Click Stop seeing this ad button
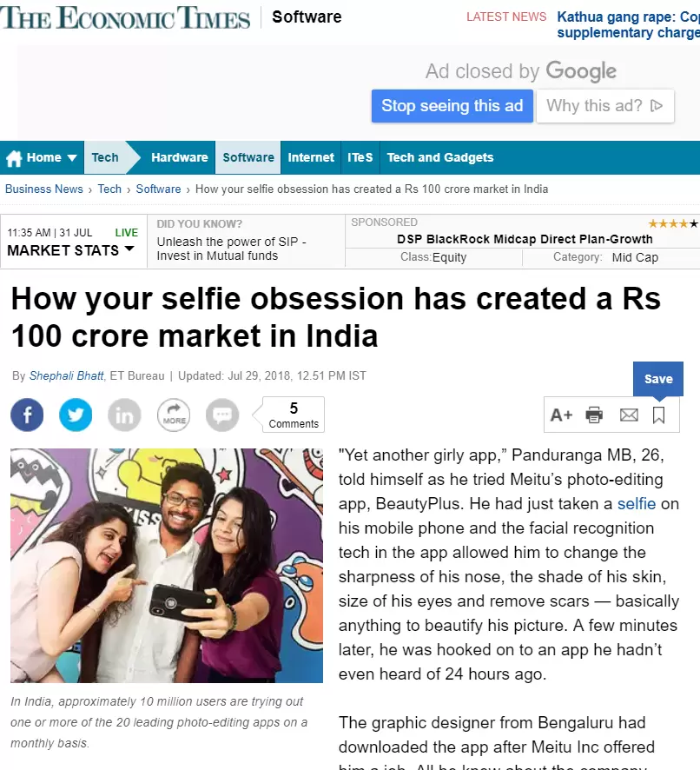700x770 pixels. click(x=452, y=105)
